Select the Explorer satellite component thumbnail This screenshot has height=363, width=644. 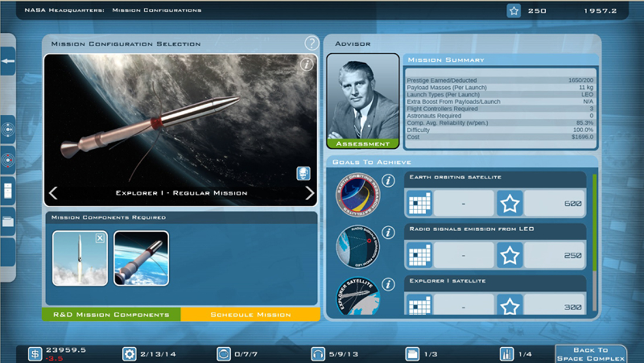[x=141, y=258]
